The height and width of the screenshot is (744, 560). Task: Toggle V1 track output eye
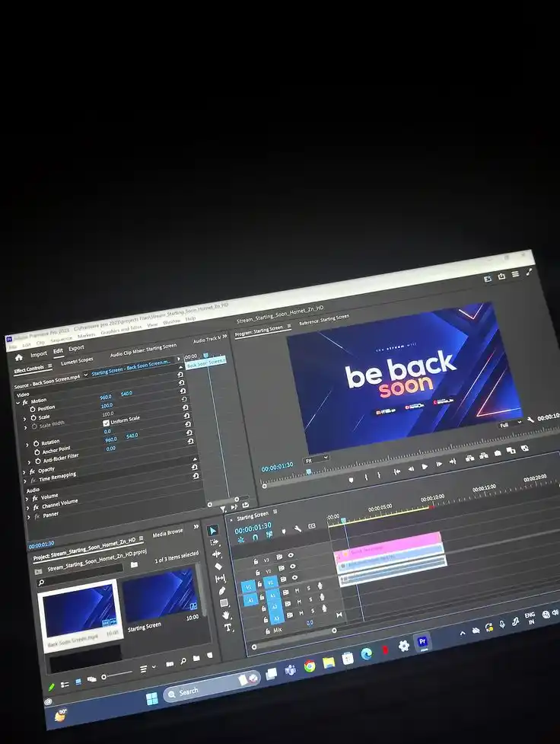click(294, 578)
